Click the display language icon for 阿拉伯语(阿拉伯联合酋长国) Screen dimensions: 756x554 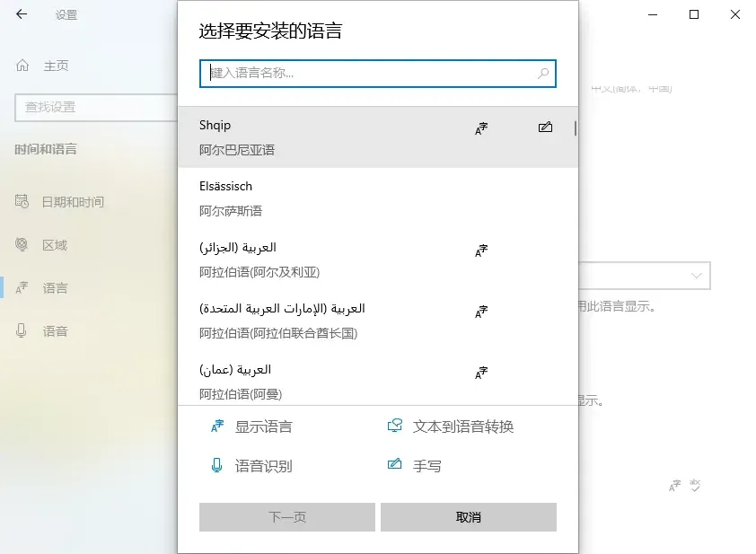pos(481,312)
